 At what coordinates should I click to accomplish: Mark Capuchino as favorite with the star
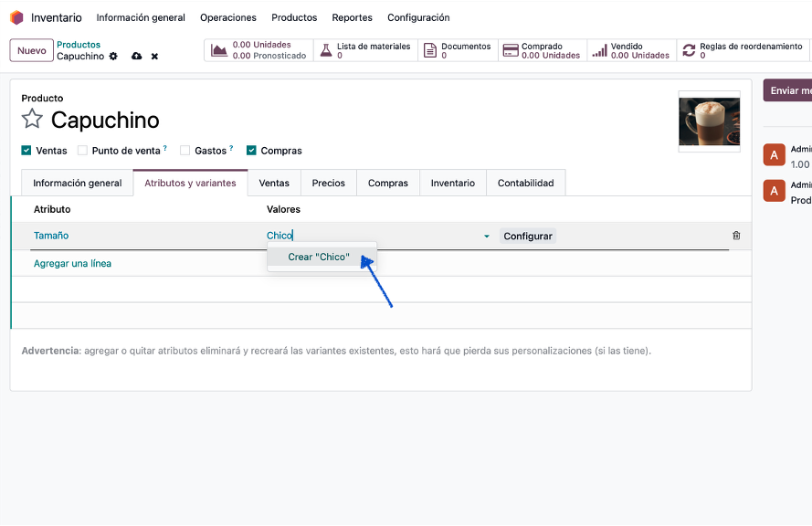click(32, 119)
